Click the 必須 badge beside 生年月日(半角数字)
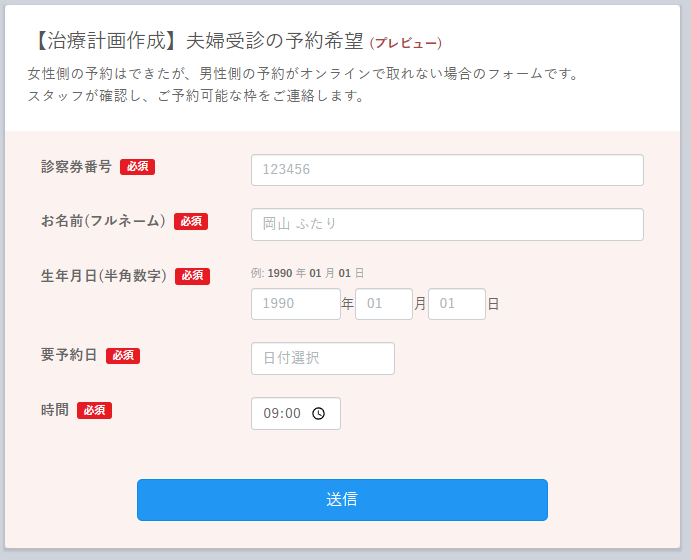 [x=193, y=276]
